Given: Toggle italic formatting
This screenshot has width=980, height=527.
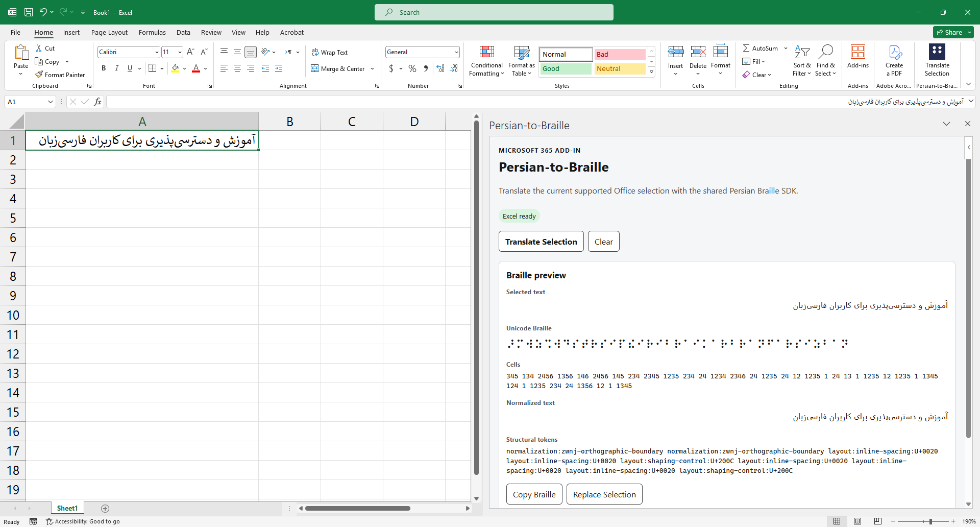Looking at the screenshot, I should (117, 68).
